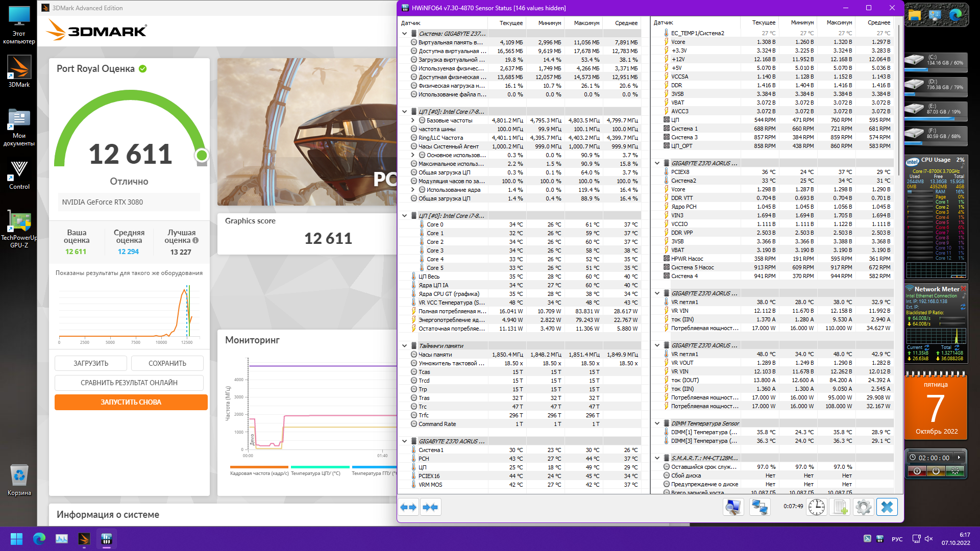Click the blue X close sensors button
The width and height of the screenshot is (980, 551).
887,507
